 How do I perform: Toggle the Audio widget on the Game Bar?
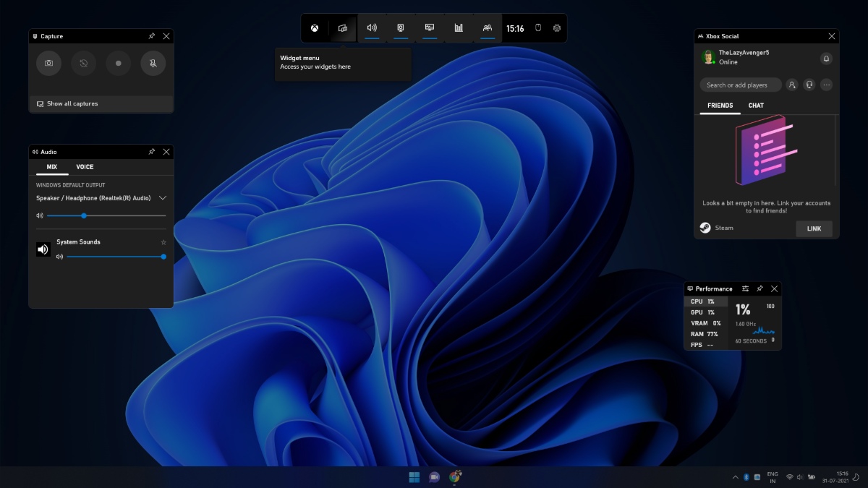point(372,28)
